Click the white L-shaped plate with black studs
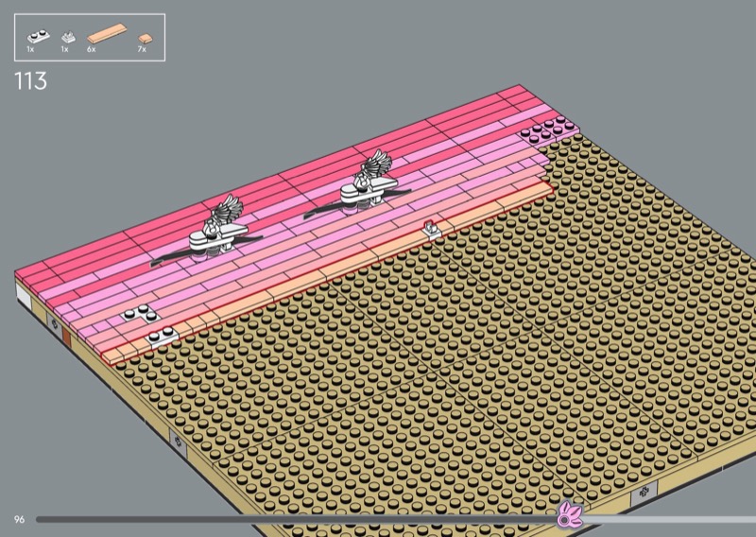The image size is (756, 537). point(139,317)
